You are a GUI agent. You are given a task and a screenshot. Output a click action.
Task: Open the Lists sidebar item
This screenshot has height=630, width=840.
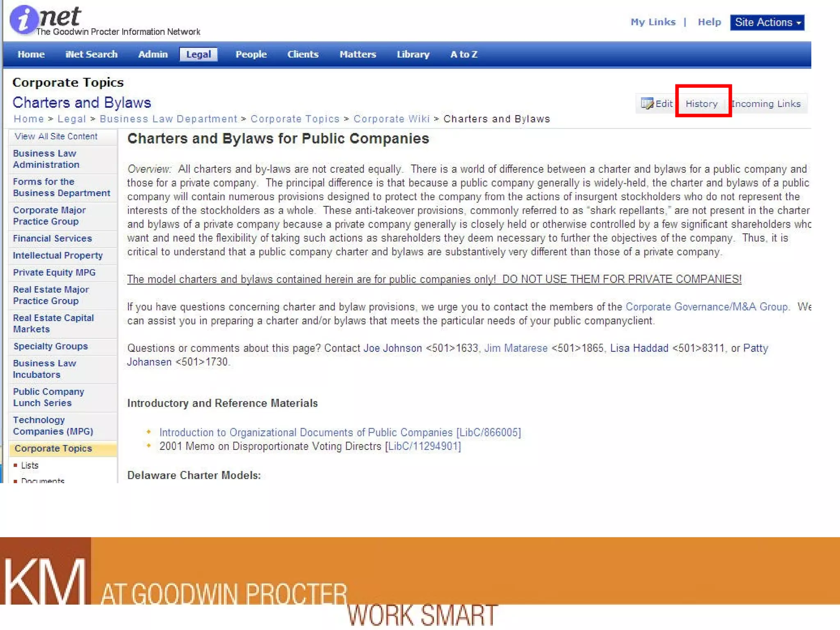point(30,466)
